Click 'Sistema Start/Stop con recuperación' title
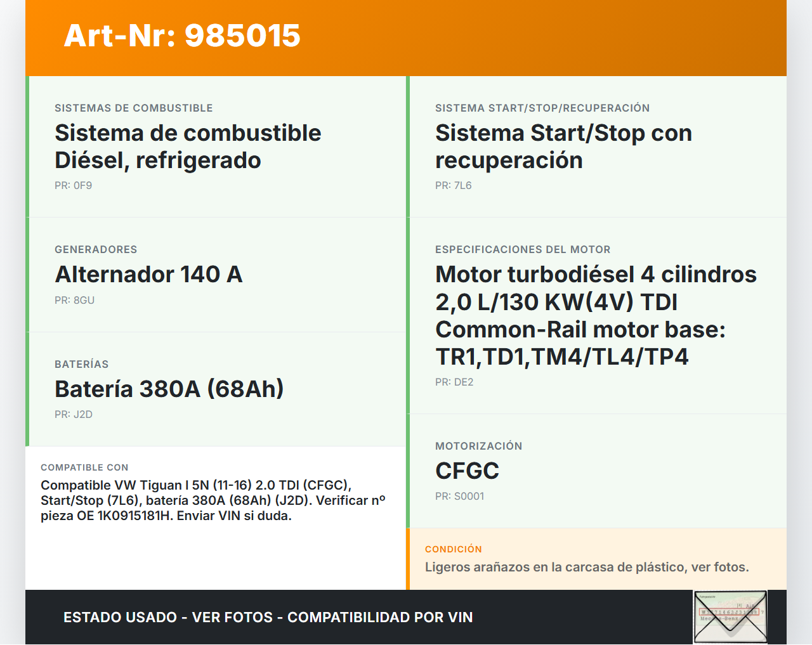The width and height of the screenshot is (812, 645). point(563,147)
